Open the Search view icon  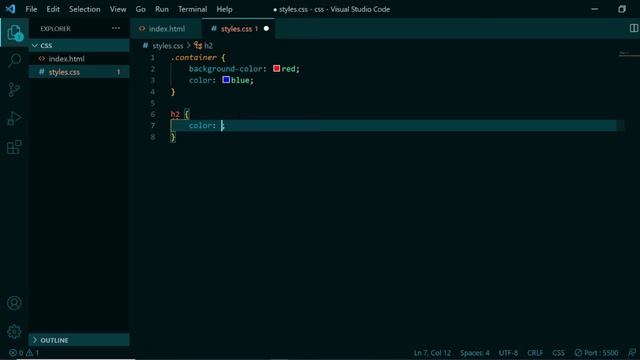click(14, 60)
